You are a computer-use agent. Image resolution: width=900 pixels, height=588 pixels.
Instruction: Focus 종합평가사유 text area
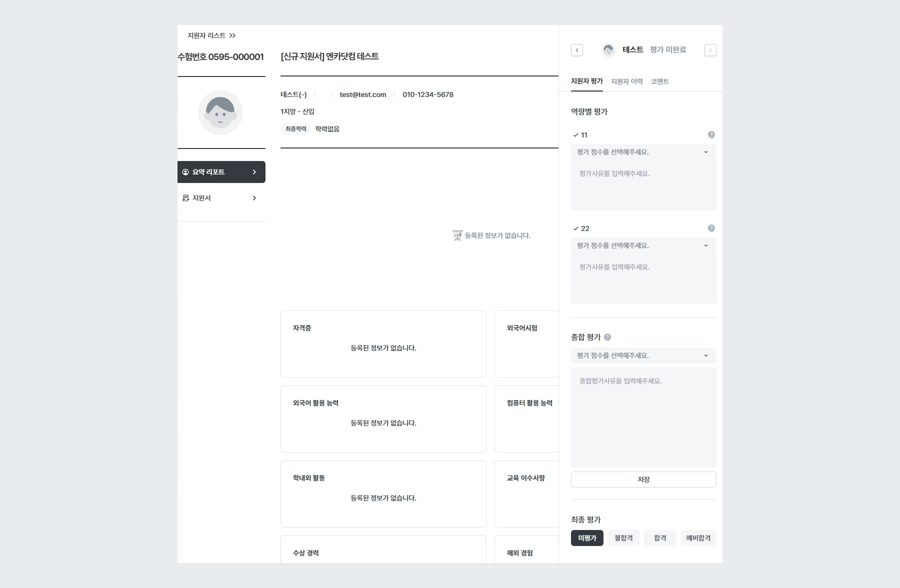tap(643, 417)
